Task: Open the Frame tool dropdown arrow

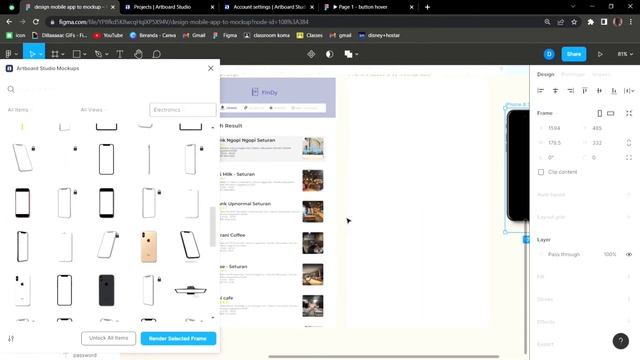Action: click(63, 54)
